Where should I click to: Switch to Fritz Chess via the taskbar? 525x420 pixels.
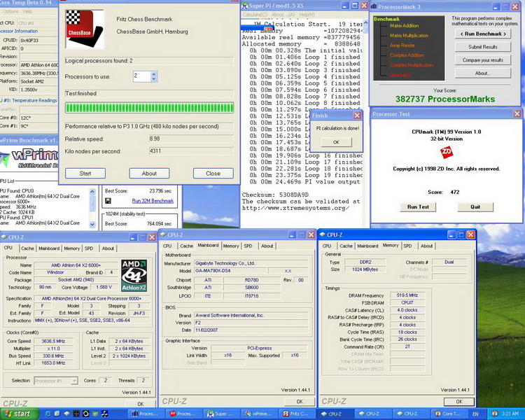(297, 414)
